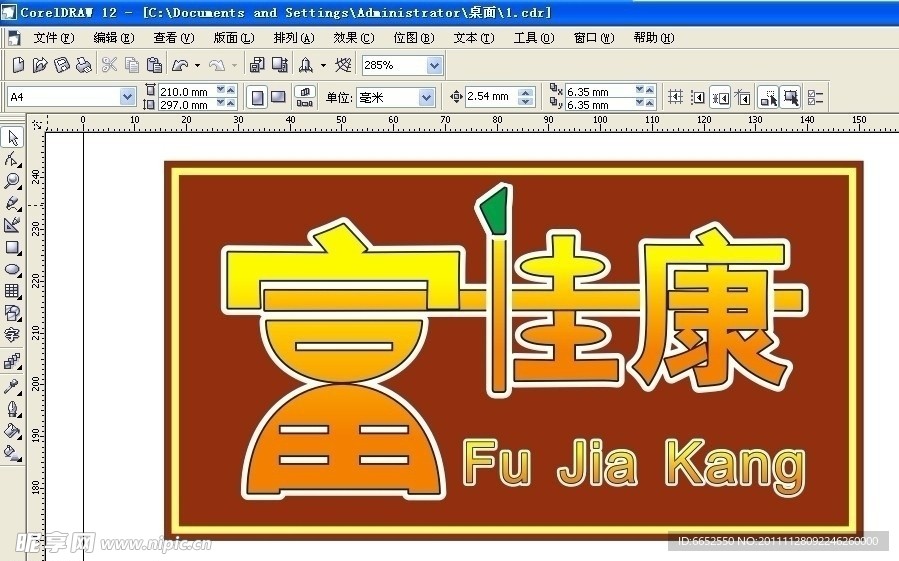Image resolution: width=899 pixels, height=561 pixels.
Task: Select the Text tool (字 icon)
Action: (12, 335)
